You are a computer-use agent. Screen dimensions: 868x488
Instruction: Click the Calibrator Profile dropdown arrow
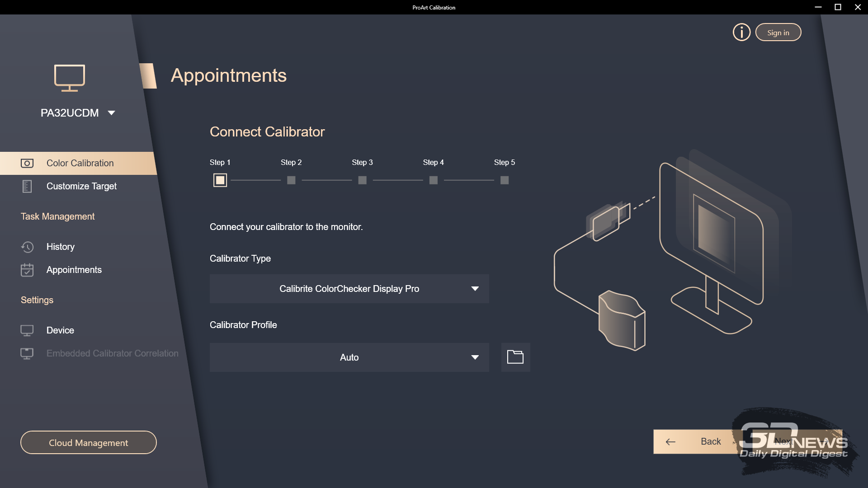(475, 357)
